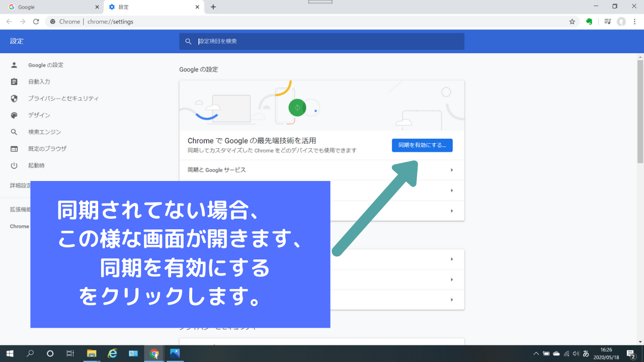
Task: Open the taskbar clock showing 16:26
Action: (x=607, y=353)
